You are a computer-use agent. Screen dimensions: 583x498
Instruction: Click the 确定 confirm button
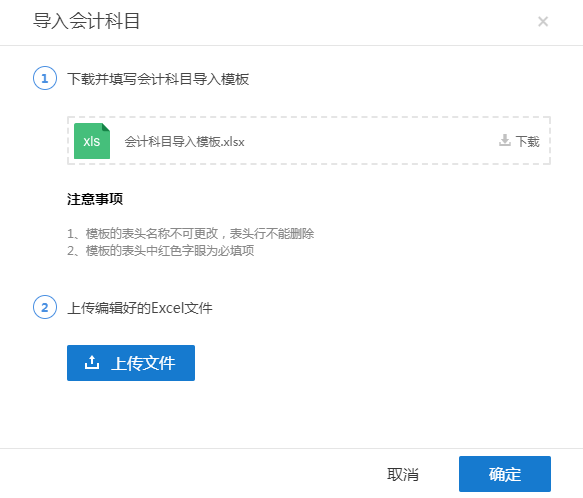505,474
